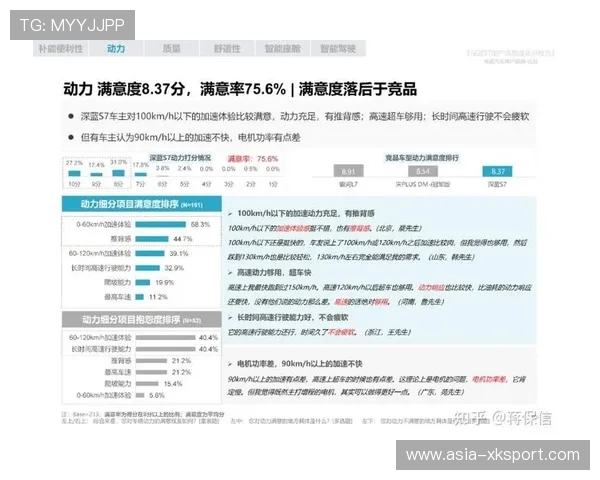Click the 银河L7 competitor label
Image resolution: width=600 pixels, height=480 pixels.
348,184
